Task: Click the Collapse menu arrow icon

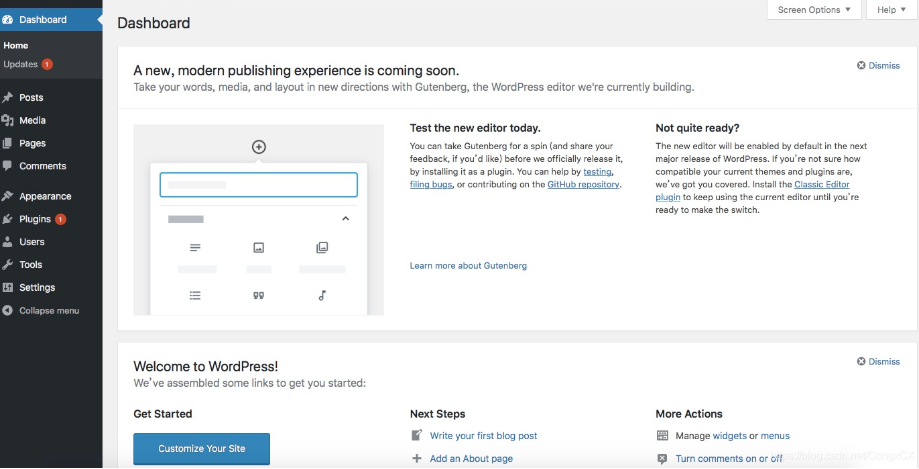Action: pyautogui.click(x=7, y=311)
